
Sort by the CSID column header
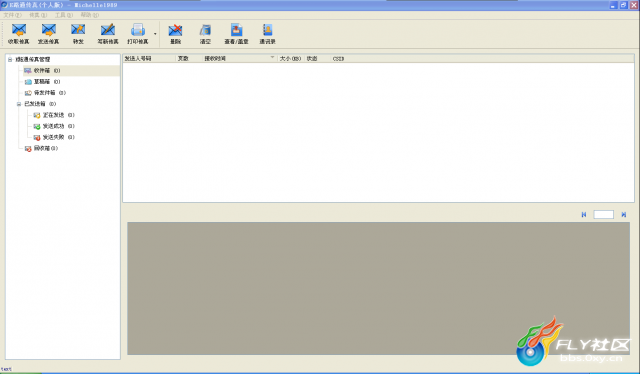[338, 59]
